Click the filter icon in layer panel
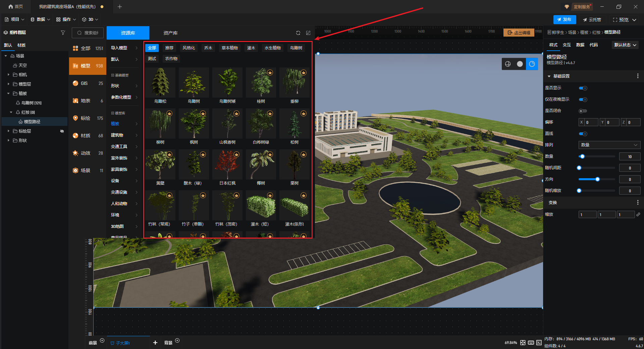 (63, 33)
